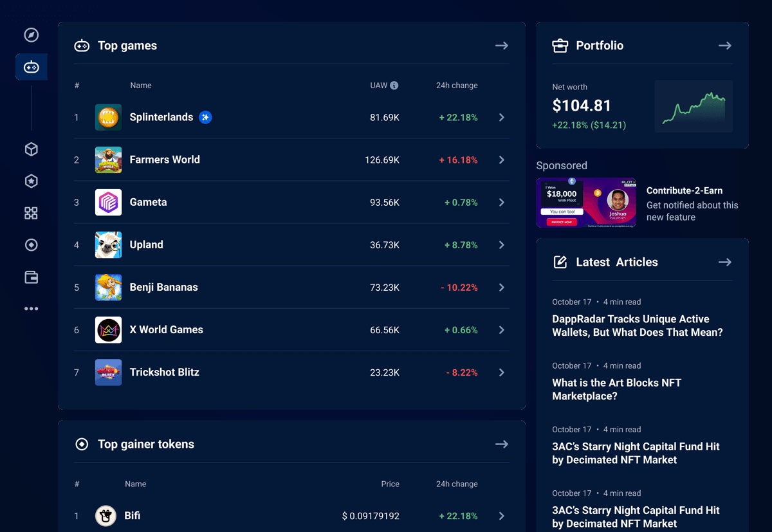Screen dimensions: 772x532
Task: Expand Benji Bananas row chevron
Action: [502, 287]
